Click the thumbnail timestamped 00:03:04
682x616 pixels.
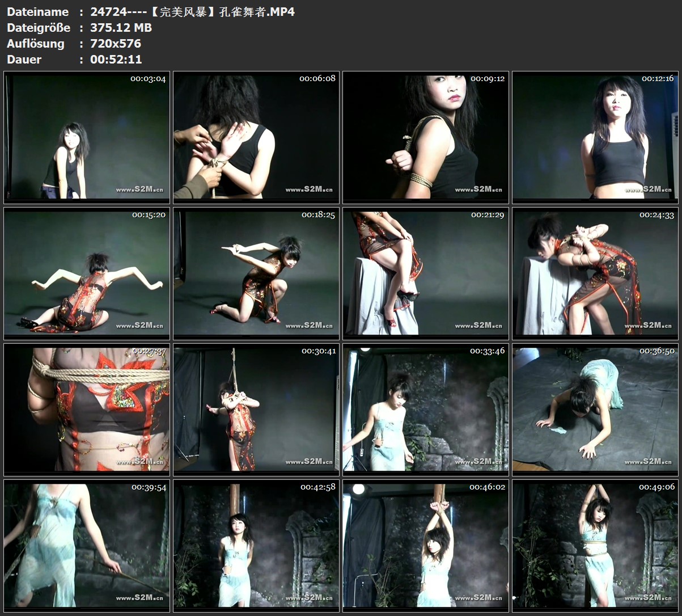point(87,137)
